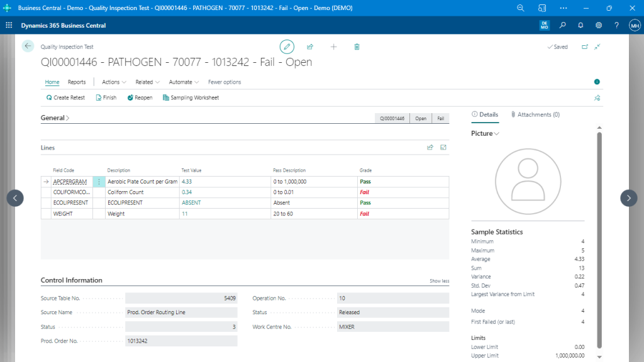Open the Automate dropdown menu
The width and height of the screenshot is (644, 362).
click(184, 82)
